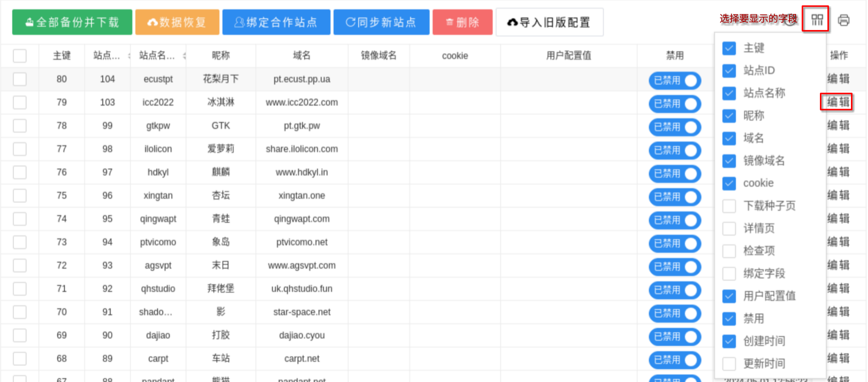Uncheck the 创建时间 field checkbox
868x382 pixels.
coord(729,341)
